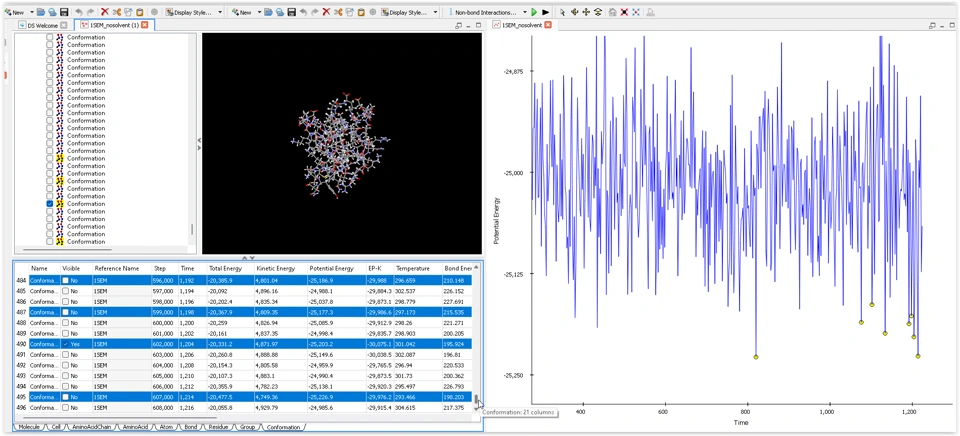
Task: Click the Home view reset icon
Action: click(x=612, y=12)
